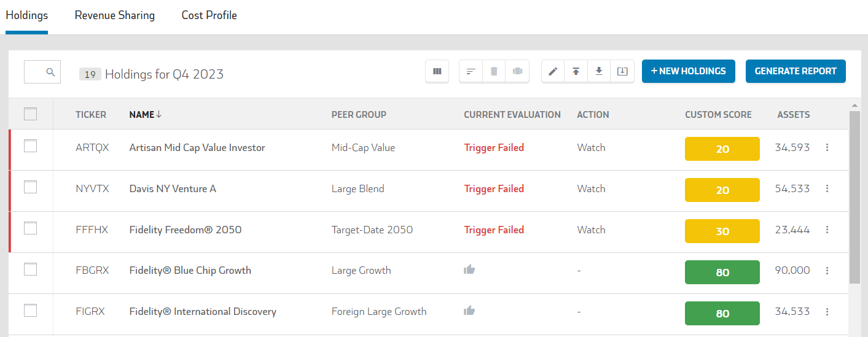Click Trigger Failed on FFFHX row
868x337 pixels.
click(494, 230)
